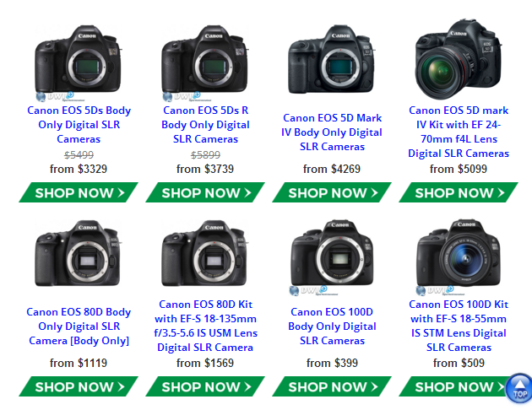Select the EOS 80D body camera image

point(78,253)
